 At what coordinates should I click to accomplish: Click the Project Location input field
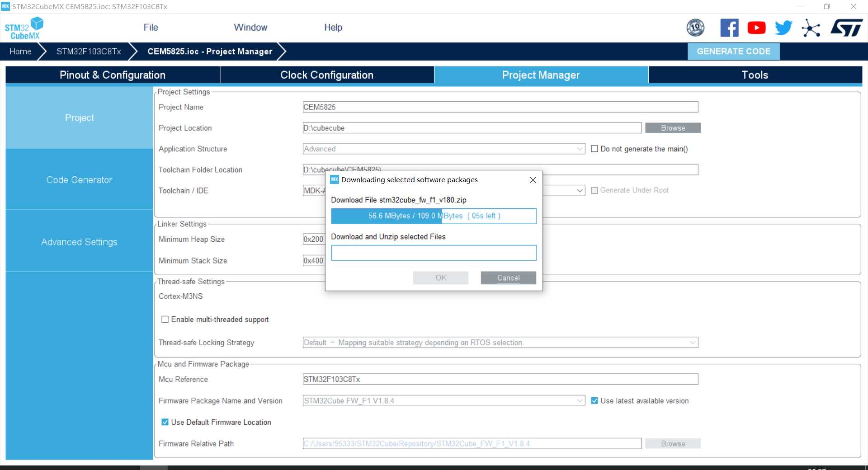pyautogui.click(x=472, y=128)
